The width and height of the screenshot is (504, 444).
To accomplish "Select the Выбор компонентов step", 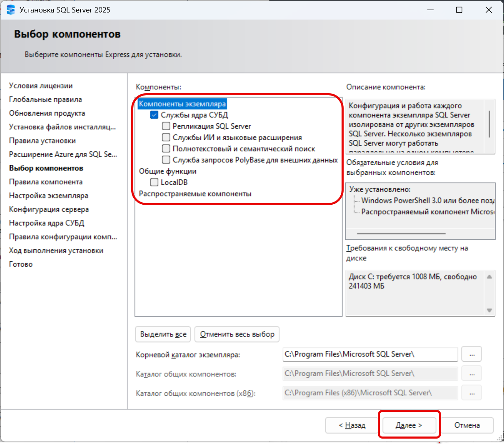I will [x=46, y=168].
